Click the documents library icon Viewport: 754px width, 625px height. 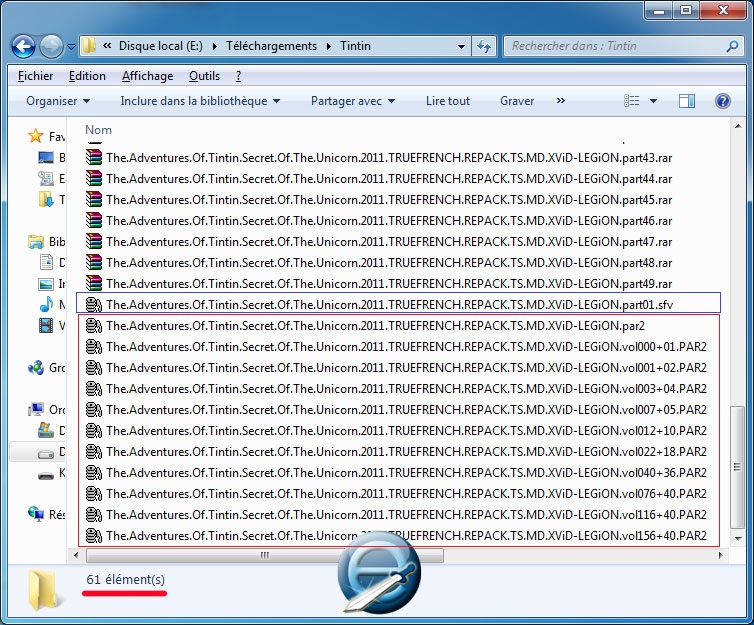point(46,262)
